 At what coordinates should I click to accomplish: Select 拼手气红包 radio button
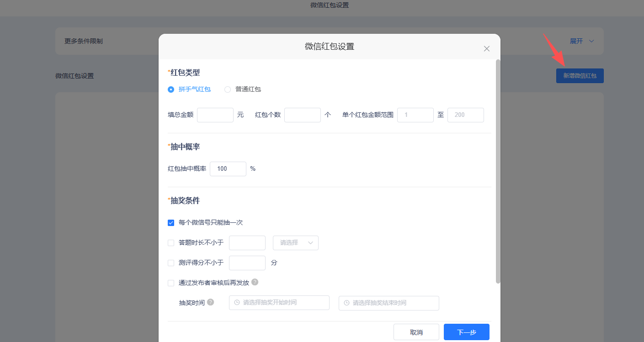[x=171, y=89]
